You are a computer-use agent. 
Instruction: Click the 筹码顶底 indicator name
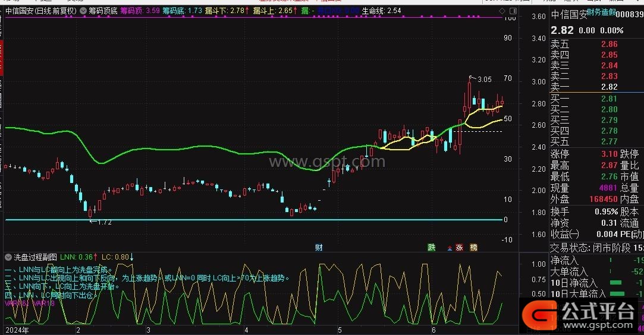pos(103,11)
